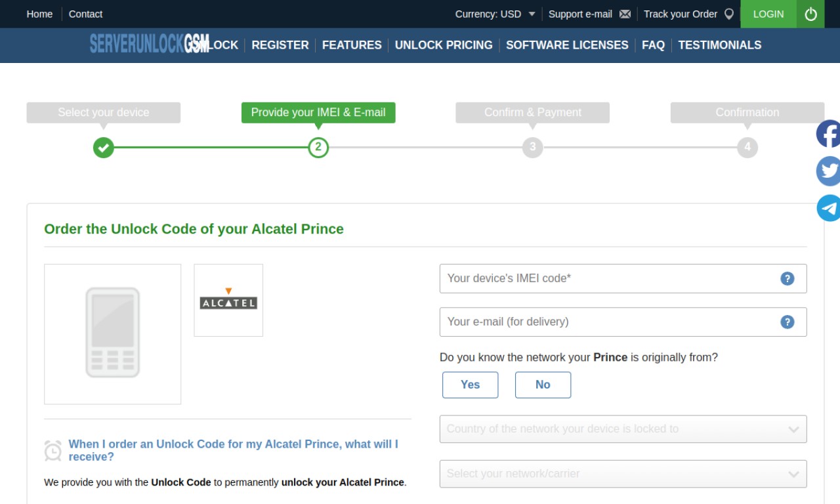Select No for knowing the original network
The image size is (840, 504).
(543, 385)
